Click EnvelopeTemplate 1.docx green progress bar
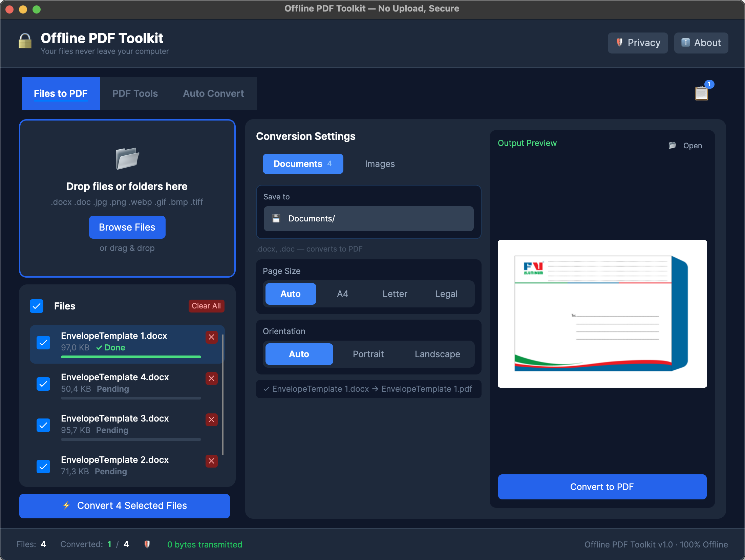This screenshot has height=560, width=745. [131, 357]
